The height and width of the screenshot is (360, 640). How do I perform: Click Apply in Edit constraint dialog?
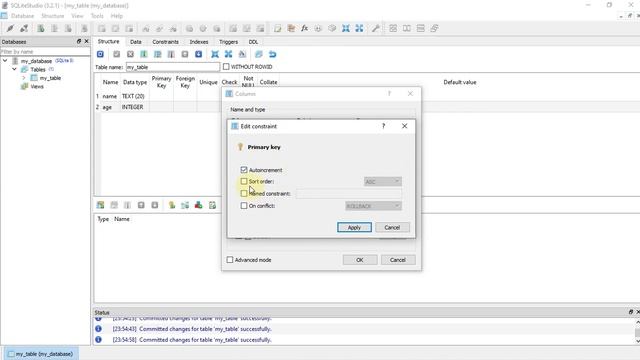[354, 227]
